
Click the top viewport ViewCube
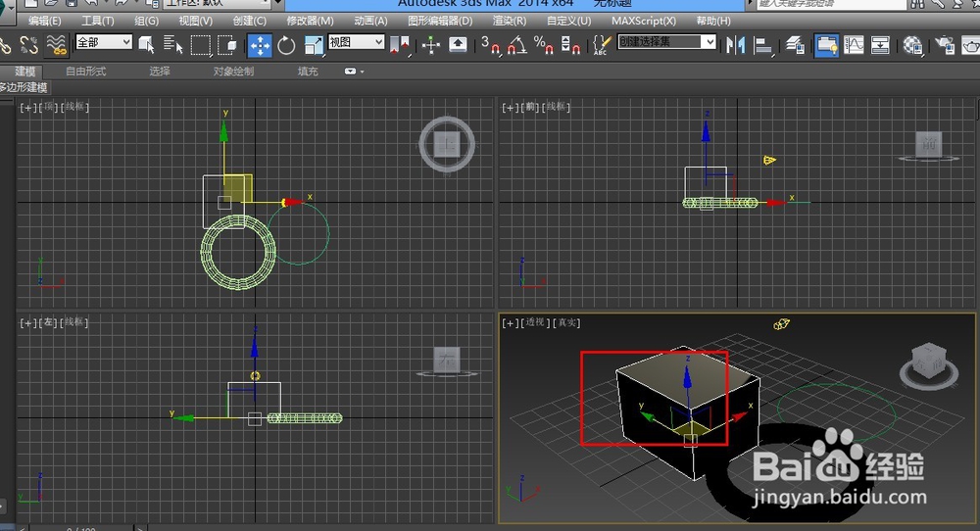[447, 144]
